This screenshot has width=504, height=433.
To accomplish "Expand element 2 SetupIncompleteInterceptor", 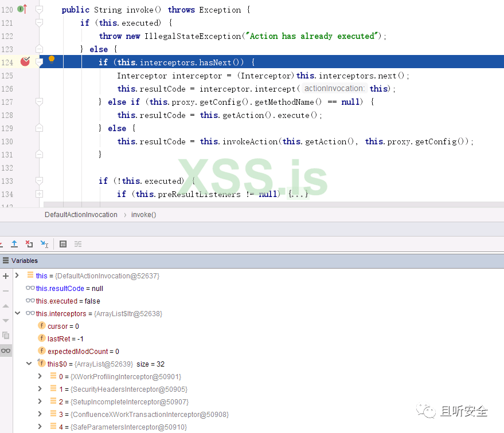I will point(40,401).
